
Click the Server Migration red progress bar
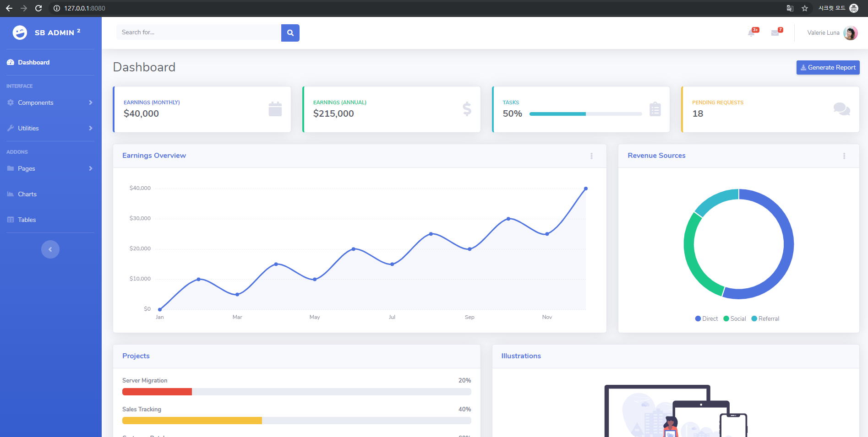[x=157, y=392]
